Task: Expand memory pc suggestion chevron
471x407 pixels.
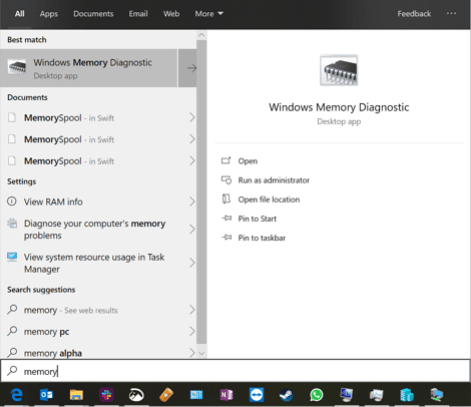Action: point(192,331)
